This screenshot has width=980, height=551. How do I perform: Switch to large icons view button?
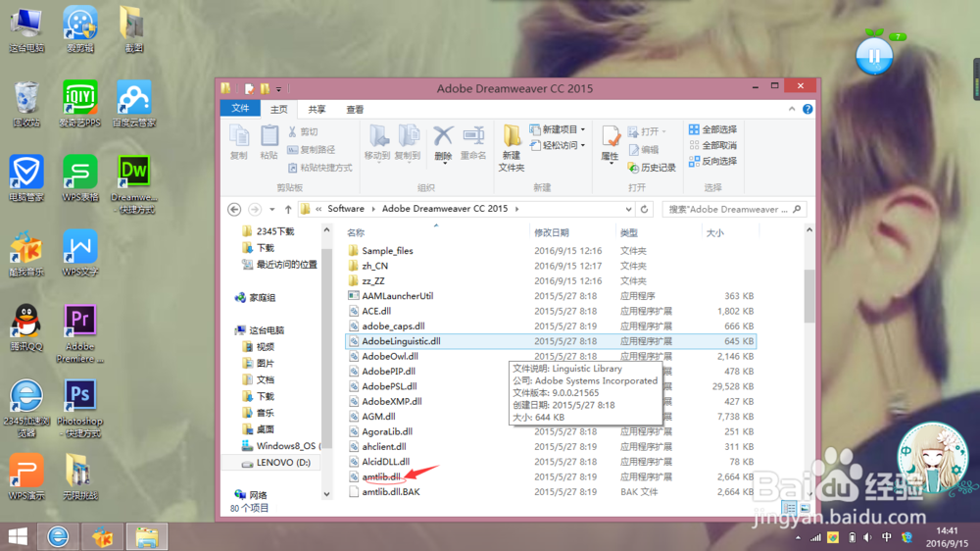tap(805, 509)
